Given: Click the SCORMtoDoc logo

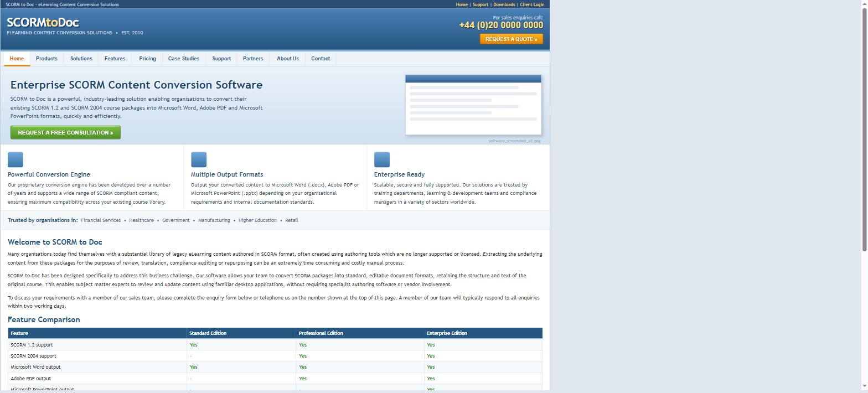Looking at the screenshot, I should coord(43,23).
